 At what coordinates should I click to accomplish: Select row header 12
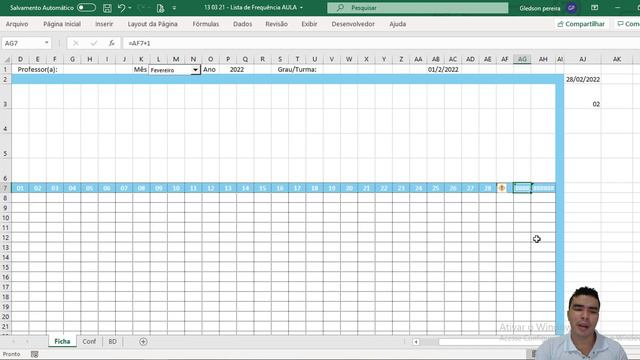[5, 238]
